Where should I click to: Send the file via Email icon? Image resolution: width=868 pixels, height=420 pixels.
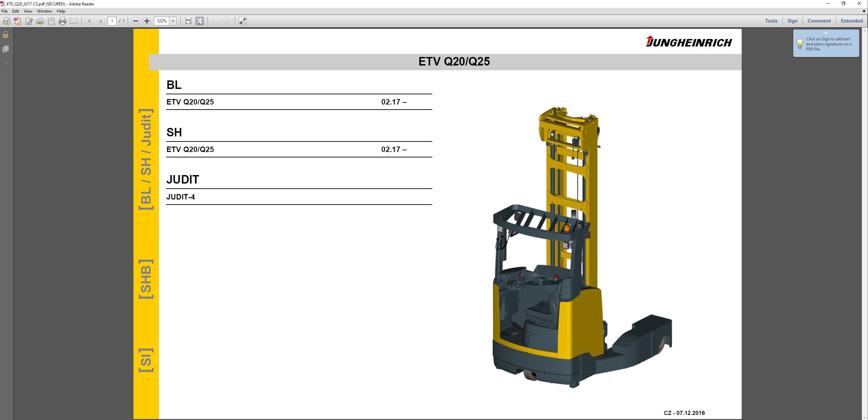pos(73,21)
